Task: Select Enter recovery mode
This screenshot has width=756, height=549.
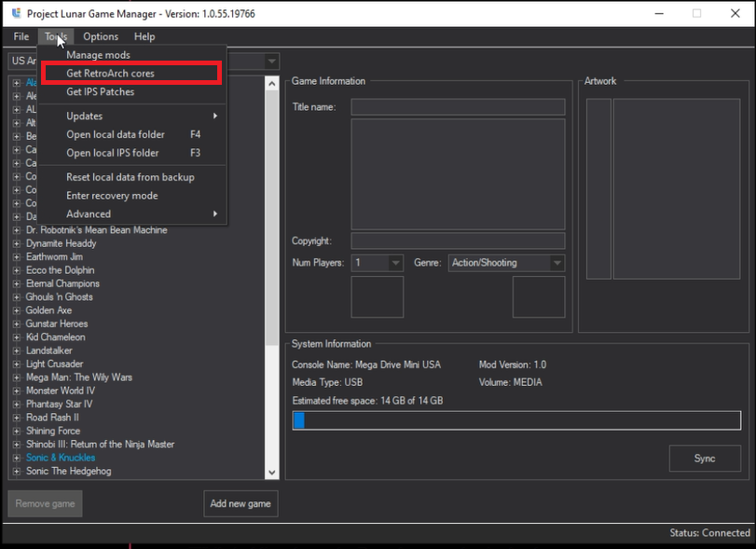Action: click(x=132, y=196)
